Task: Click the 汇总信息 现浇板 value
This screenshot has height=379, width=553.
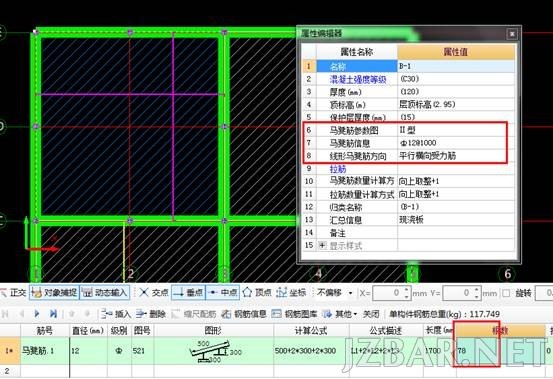Action: [x=456, y=220]
